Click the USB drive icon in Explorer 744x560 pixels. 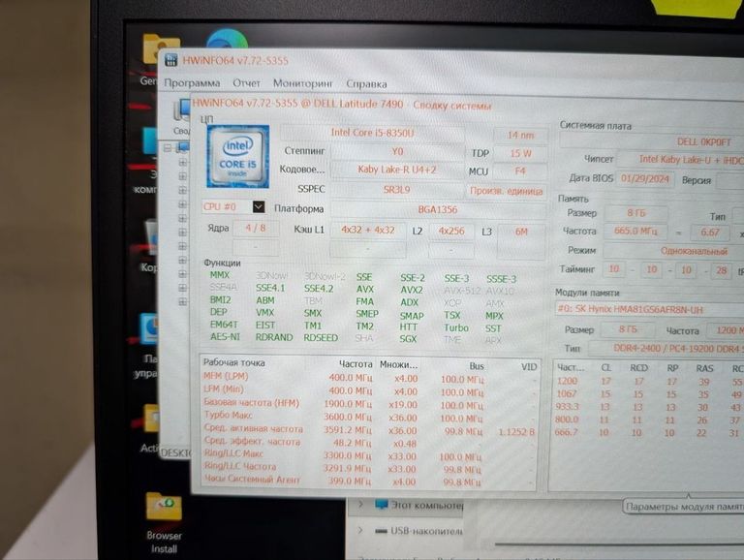point(381,531)
